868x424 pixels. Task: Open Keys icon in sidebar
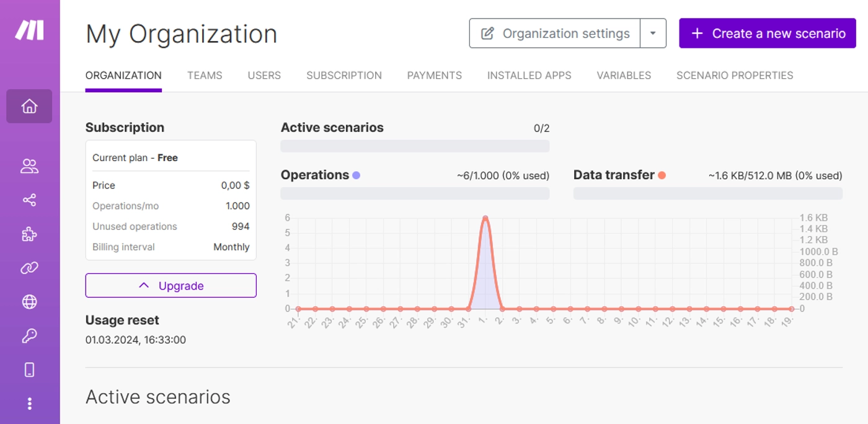pyautogui.click(x=29, y=336)
